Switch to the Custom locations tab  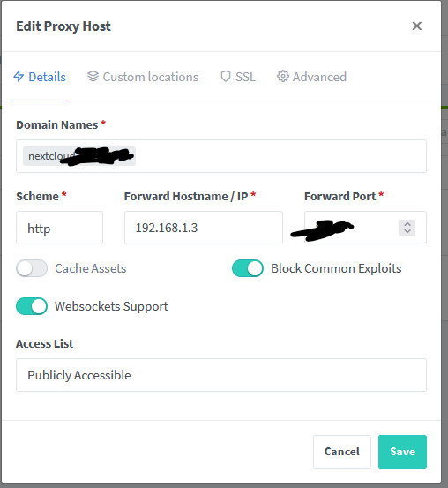143,77
